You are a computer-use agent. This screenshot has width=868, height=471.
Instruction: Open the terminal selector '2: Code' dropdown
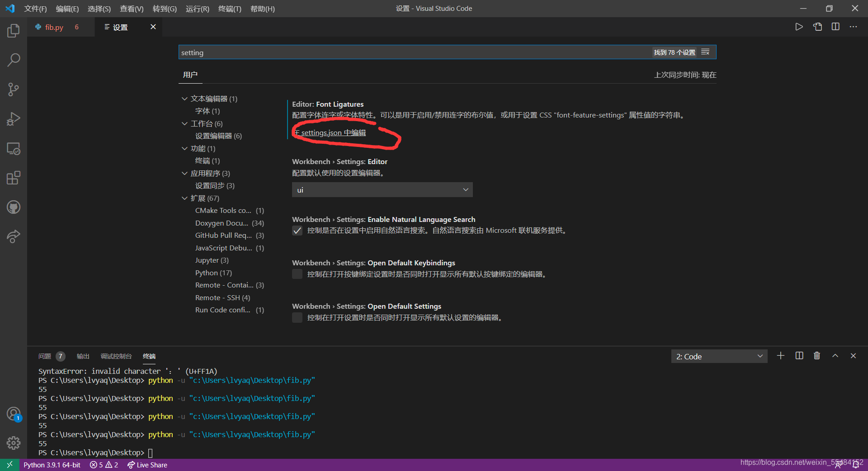(x=719, y=356)
